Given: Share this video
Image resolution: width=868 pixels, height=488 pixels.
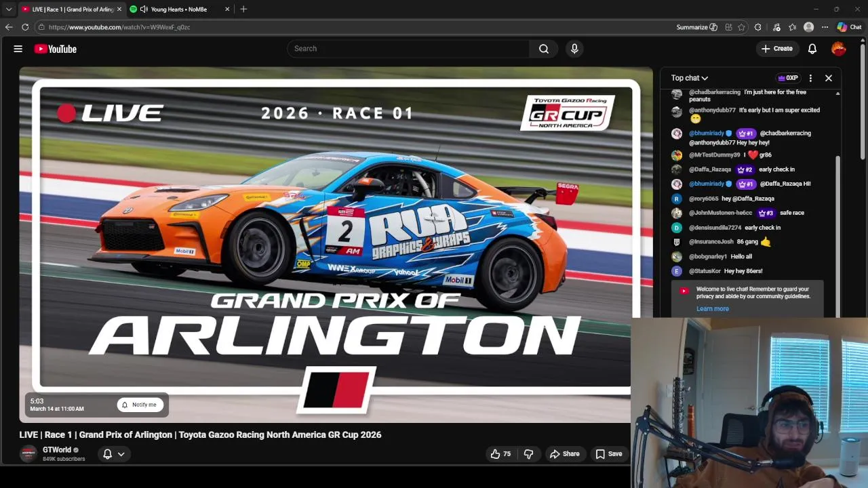Looking at the screenshot, I should tap(564, 454).
